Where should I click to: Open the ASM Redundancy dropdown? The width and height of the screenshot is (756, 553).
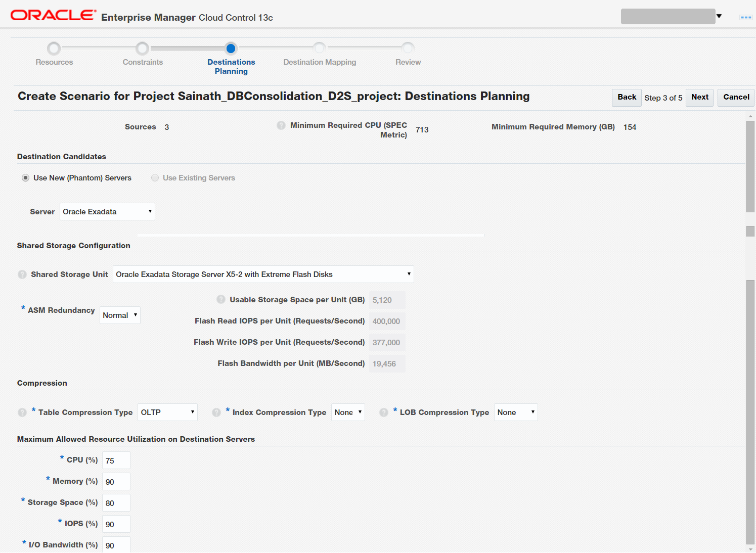click(120, 315)
